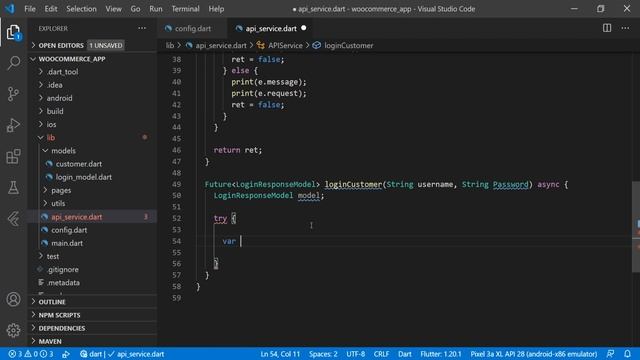Click the Pixel 3a XL emulator device selector
The height and width of the screenshot is (360, 640).
pyautogui.click(x=533, y=354)
